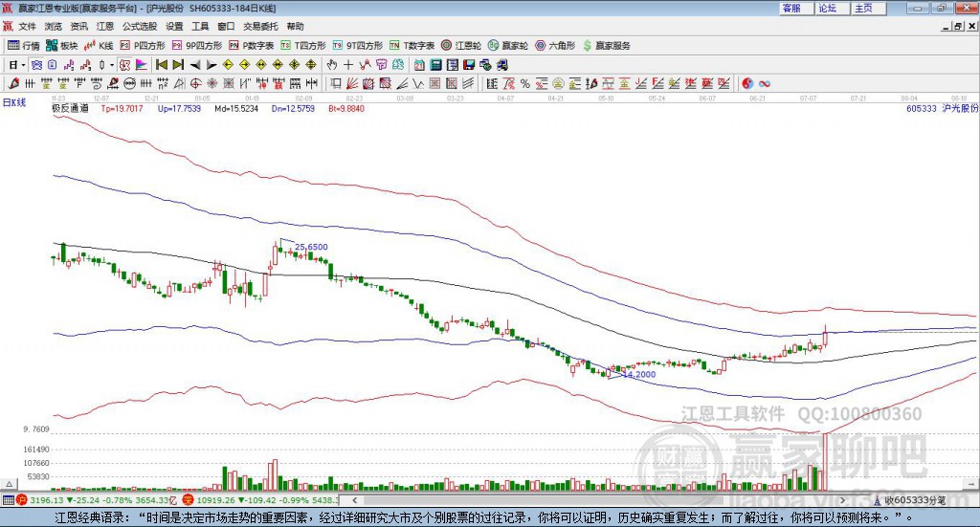Screen dimensions: 980x527
Task: Open the 六角形 hexagon tool
Action: tap(555, 46)
